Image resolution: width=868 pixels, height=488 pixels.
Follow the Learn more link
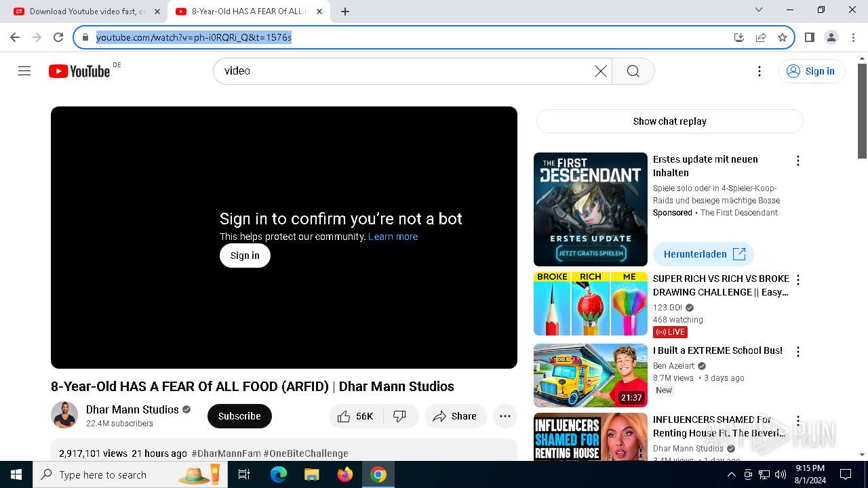393,237
